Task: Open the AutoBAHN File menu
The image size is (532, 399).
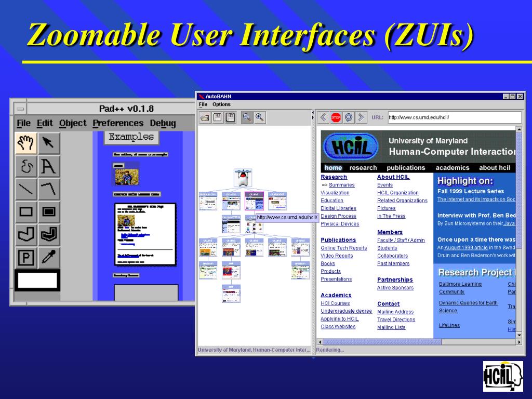Action: [203, 104]
